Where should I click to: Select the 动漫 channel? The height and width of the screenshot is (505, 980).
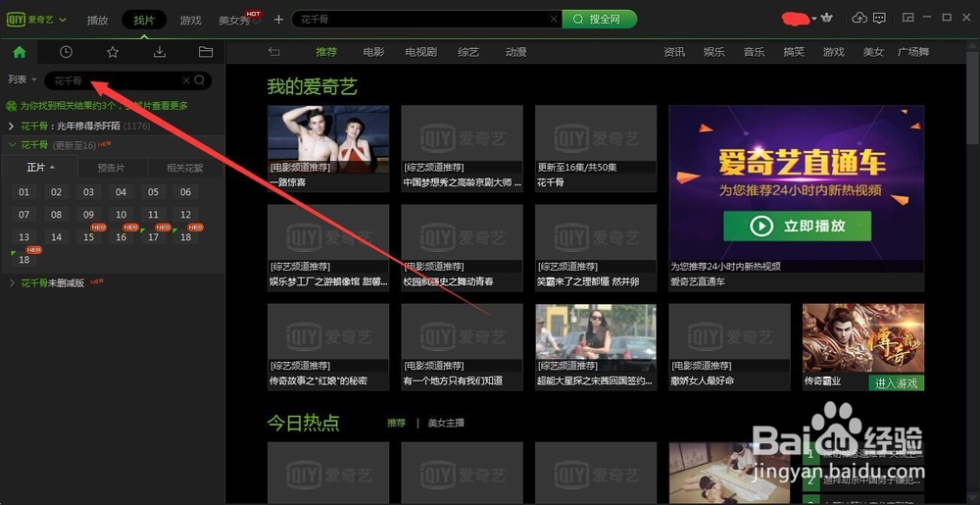pyautogui.click(x=515, y=52)
